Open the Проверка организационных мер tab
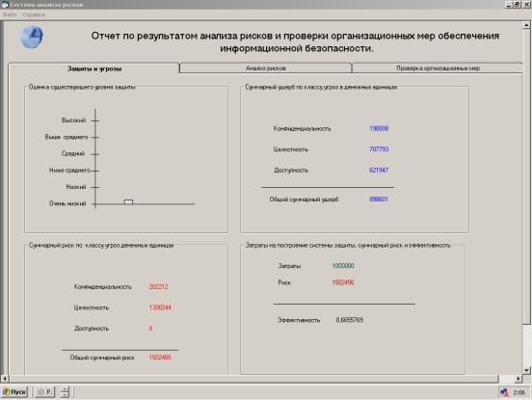 point(438,68)
